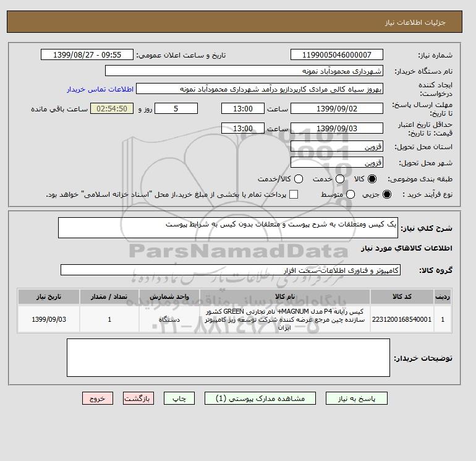
Task: Click the چاپ print button
Action: coord(179,399)
